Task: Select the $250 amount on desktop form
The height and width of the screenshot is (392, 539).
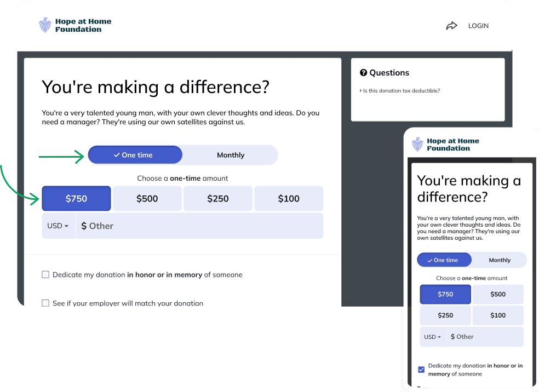Action: 217,199
